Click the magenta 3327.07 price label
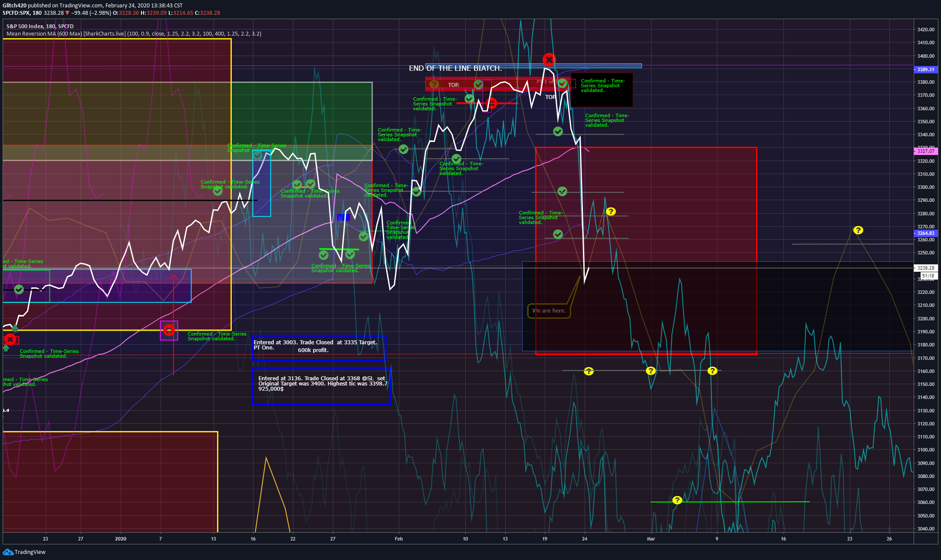The width and height of the screenshot is (941, 560). point(926,151)
